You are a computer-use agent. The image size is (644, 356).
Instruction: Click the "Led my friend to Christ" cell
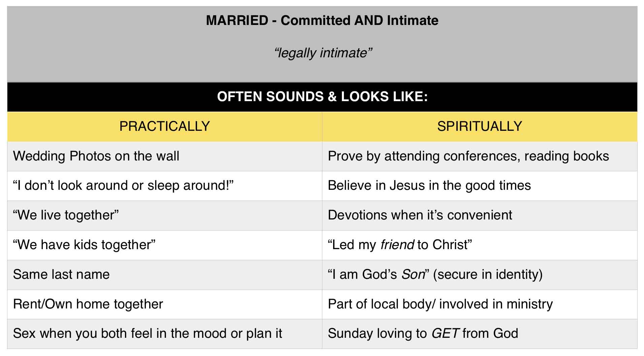click(x=480, y=245)
